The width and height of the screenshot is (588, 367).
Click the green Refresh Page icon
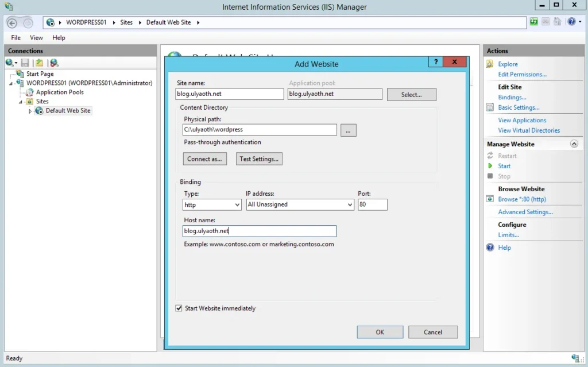click(x=534, y=22)
